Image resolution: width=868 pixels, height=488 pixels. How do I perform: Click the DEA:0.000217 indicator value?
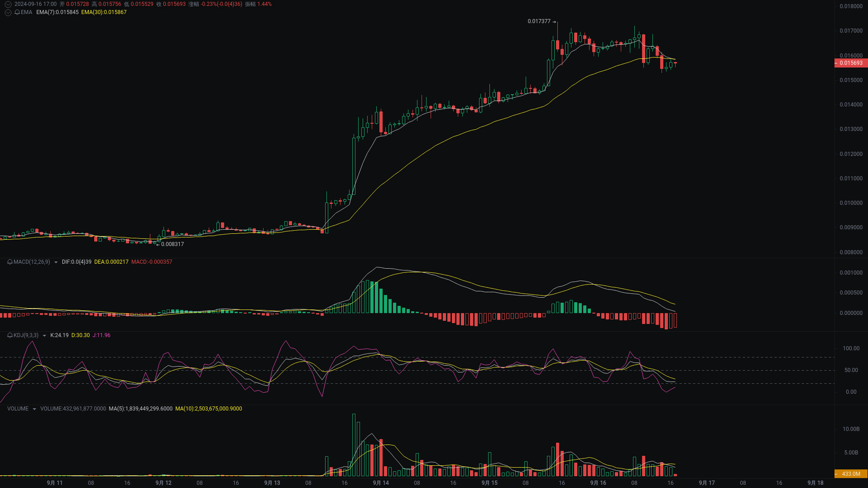[111, 262]
